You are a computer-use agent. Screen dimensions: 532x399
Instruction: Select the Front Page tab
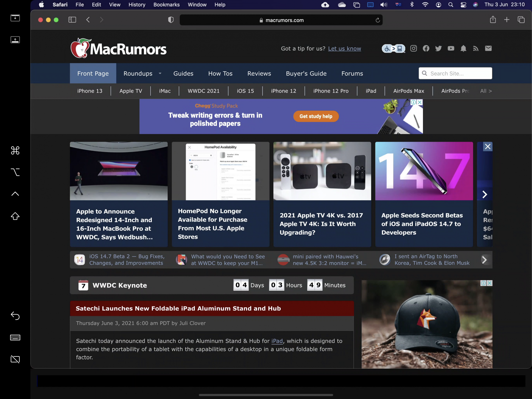(x=93, y=73)
